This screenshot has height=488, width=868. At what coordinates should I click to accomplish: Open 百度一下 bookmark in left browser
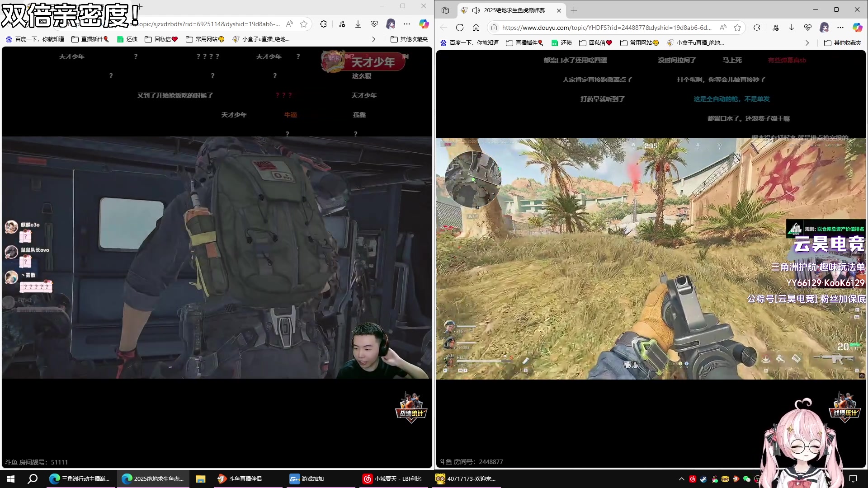35,39
